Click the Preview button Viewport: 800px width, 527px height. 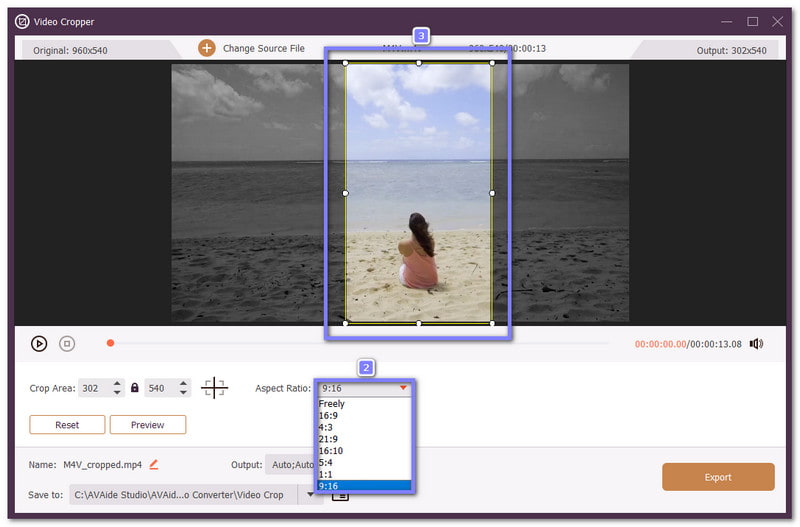click(x=148, y=425)
